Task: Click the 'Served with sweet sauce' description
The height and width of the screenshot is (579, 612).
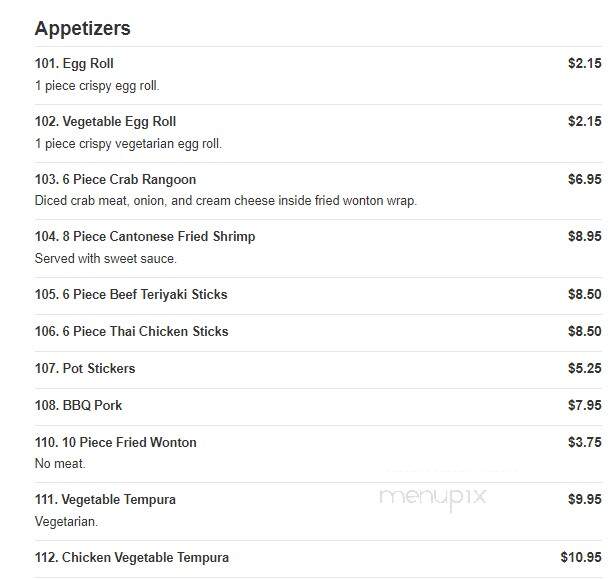Action: 106,258
